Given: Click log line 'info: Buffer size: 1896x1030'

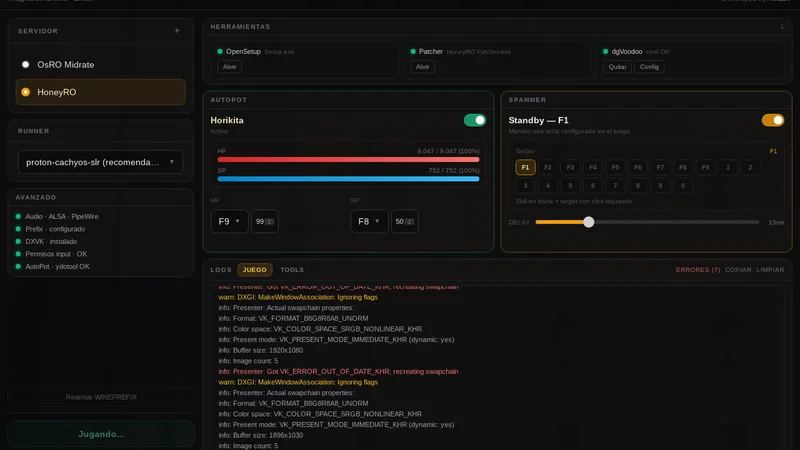Looking at the screenshot, I should 261,435.
